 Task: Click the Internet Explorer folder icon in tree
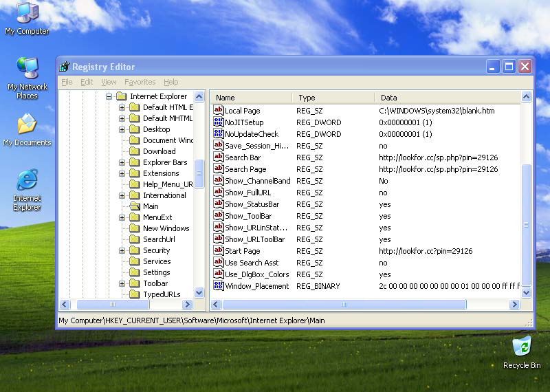point(122,96)
